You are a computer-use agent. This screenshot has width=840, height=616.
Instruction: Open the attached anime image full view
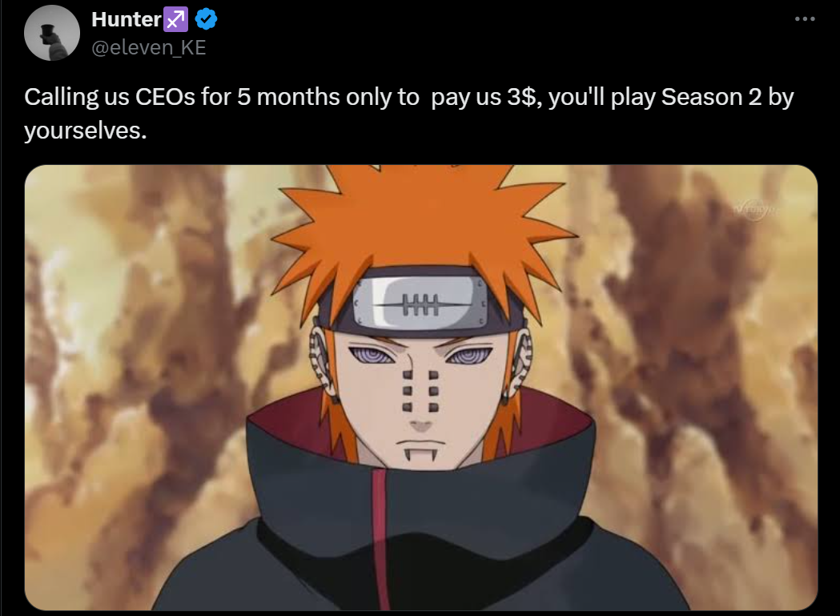(421, 388)
